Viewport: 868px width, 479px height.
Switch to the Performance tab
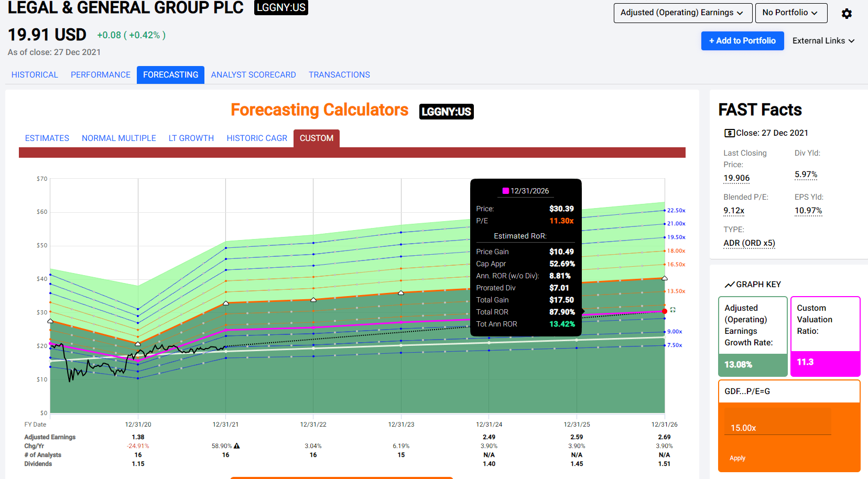pos(101,75)
